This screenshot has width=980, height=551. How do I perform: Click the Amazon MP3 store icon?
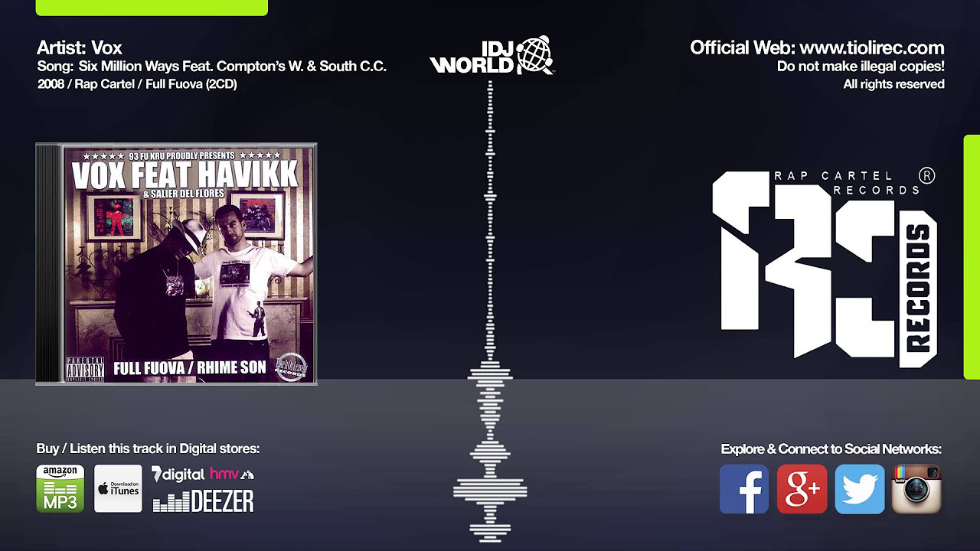click(x=60, y=488)
